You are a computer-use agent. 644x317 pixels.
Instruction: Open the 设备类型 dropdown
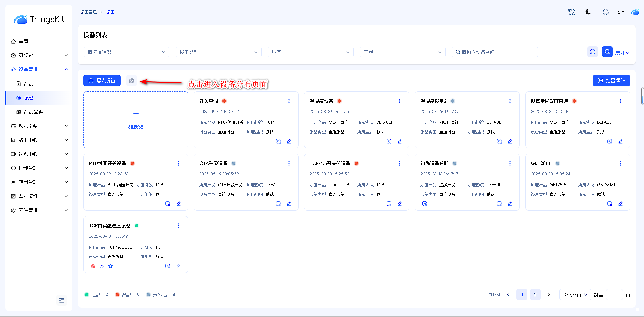point(218,52)
